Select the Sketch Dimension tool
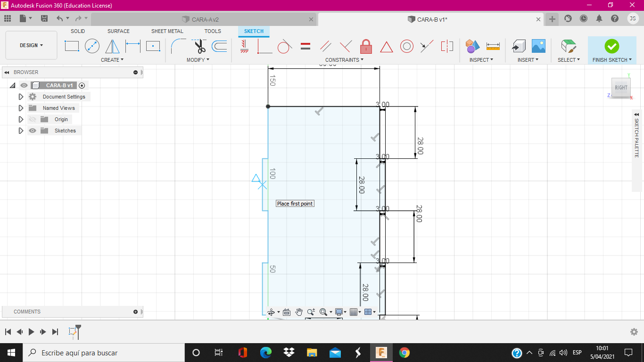644x362 pixels. click(133, 46)
